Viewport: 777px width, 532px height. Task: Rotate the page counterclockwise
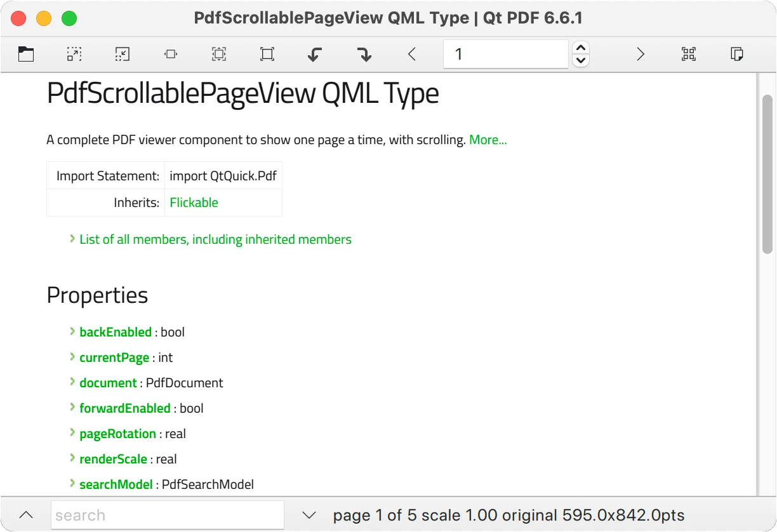point(314,54)
